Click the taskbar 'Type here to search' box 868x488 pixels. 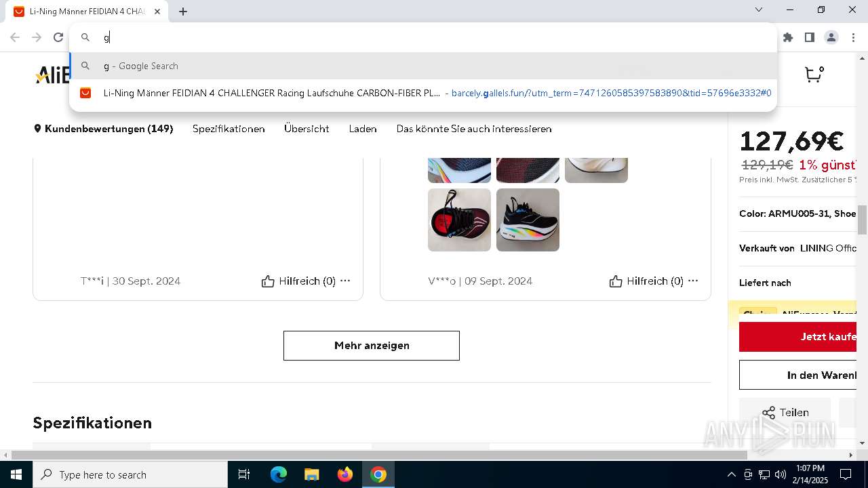[x=130, y=474]
